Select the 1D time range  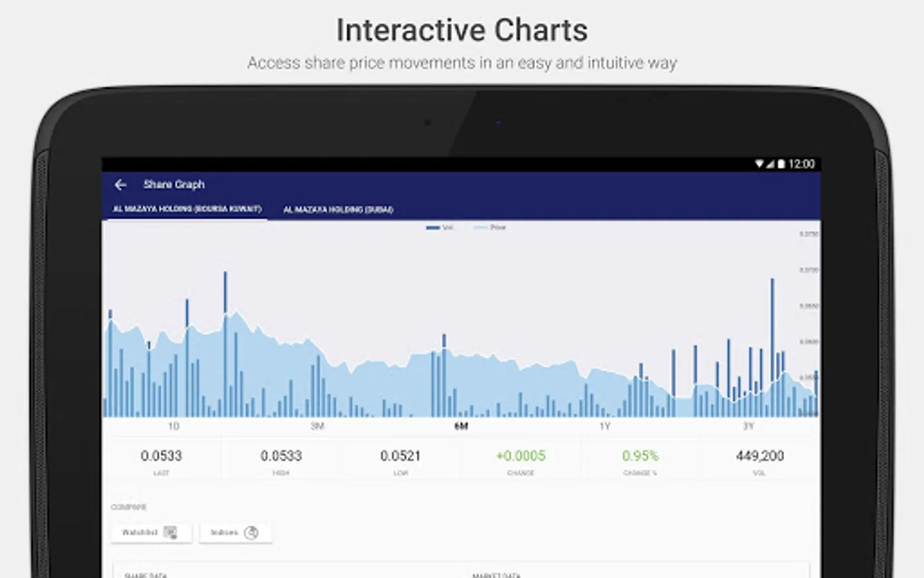click(x=173, y=426)
